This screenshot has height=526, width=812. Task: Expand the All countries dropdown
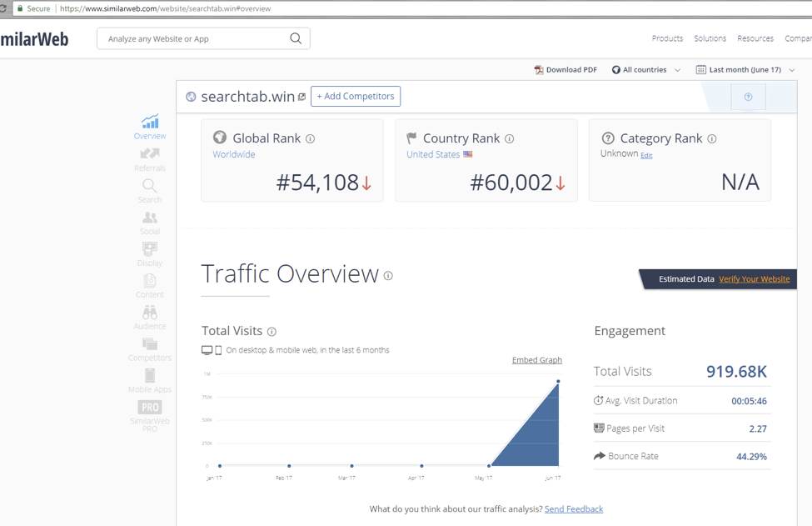(x=646, y=69)
